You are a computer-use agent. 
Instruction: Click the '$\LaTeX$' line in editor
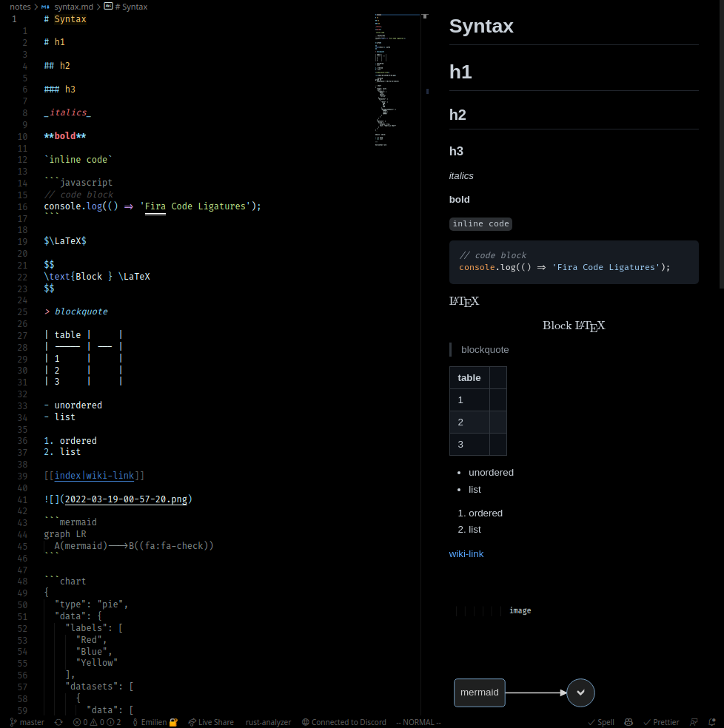point(65,241)
